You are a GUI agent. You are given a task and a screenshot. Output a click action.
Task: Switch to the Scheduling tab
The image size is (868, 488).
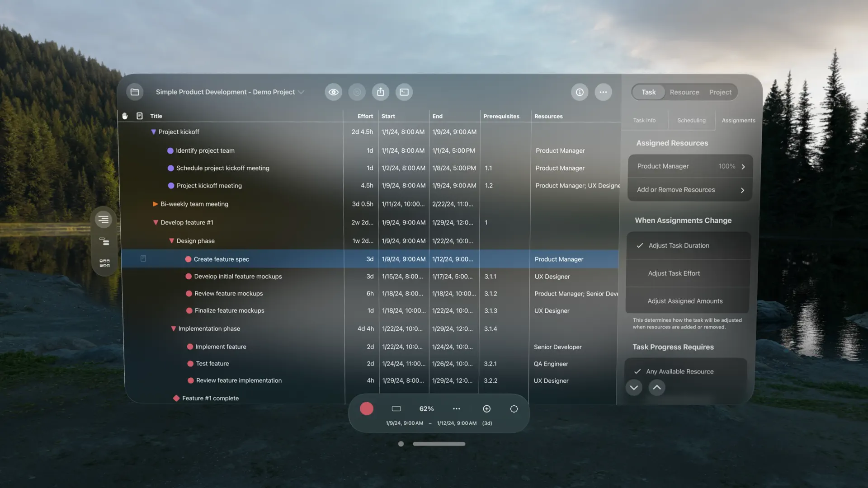tap(691, 120)
